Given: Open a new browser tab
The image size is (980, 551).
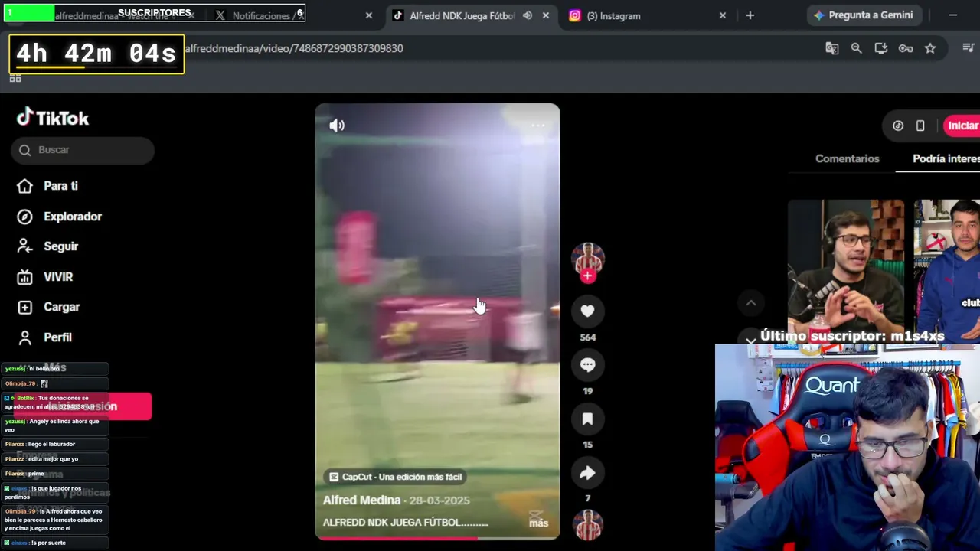Looking at the screenshot, I should [750, 15].
